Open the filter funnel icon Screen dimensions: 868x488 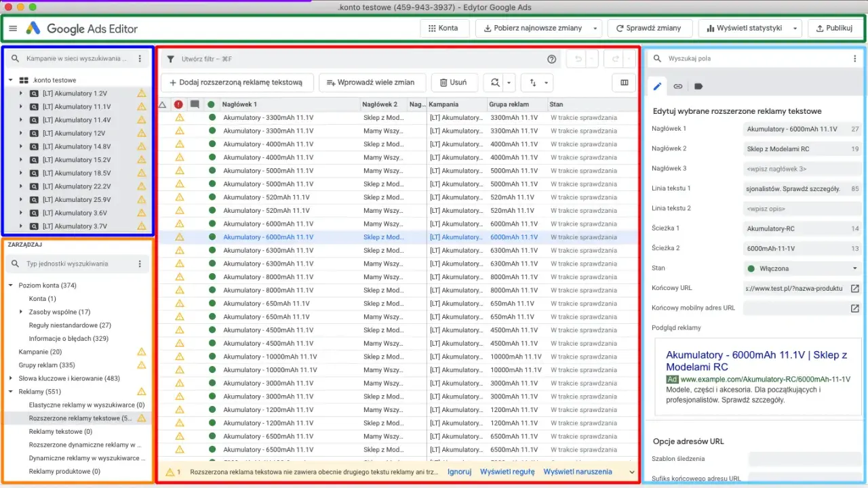171,59
